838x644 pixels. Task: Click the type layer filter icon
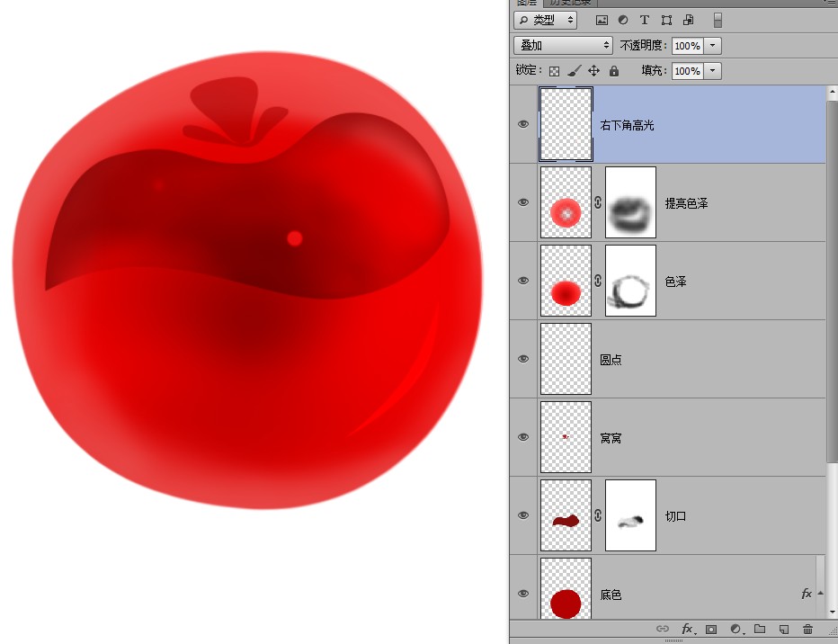[645, 21]
